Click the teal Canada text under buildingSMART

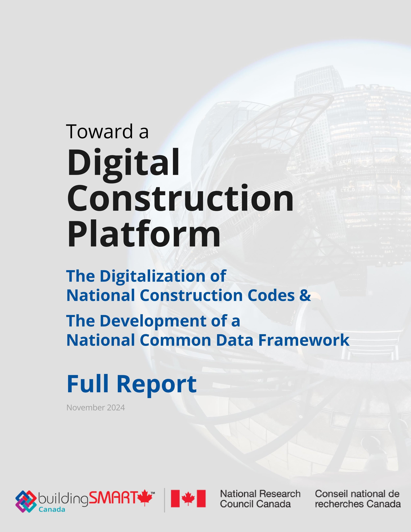tap(52, 509)
